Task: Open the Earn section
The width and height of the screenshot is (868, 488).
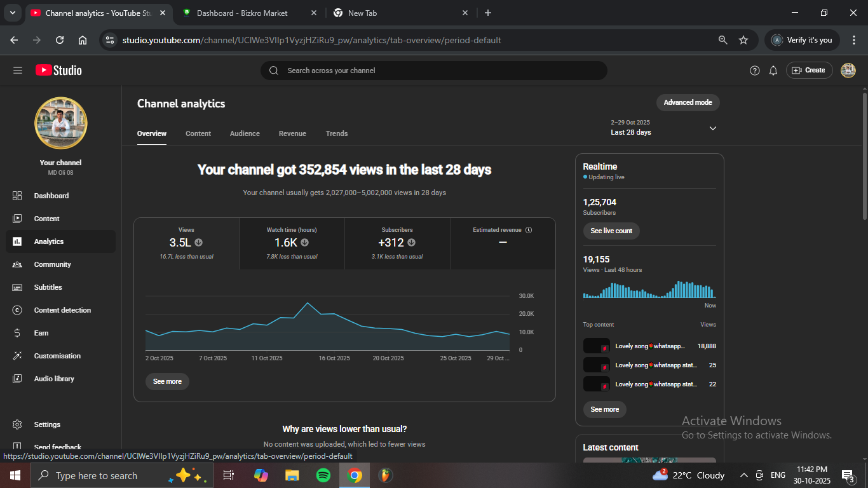Action: (x=41, y=333)
